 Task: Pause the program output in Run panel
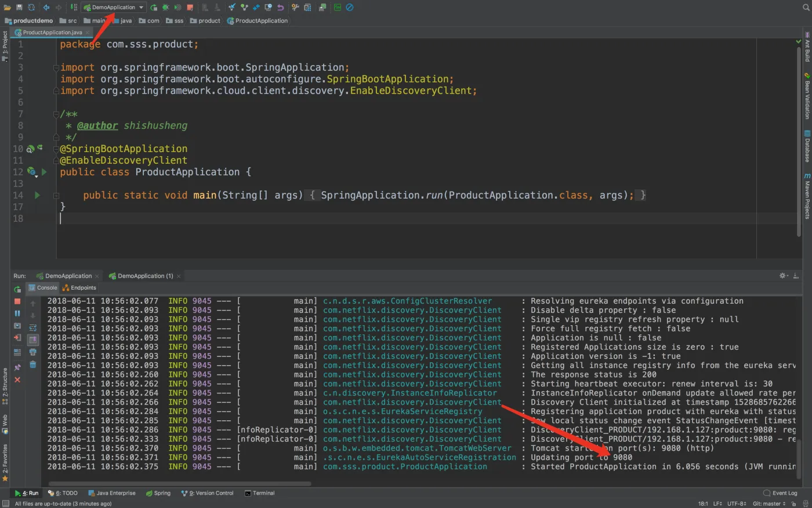17,314
